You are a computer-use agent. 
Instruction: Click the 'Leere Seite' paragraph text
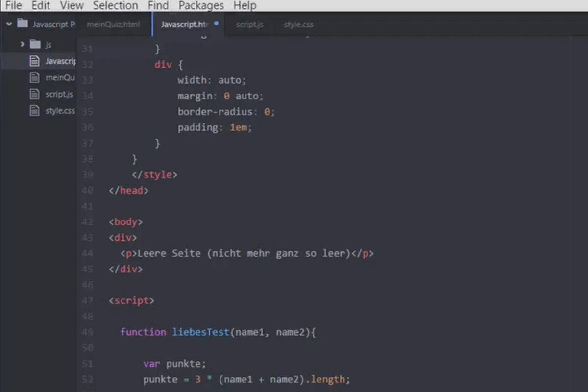pyautogui.click(x=244, y=253)
